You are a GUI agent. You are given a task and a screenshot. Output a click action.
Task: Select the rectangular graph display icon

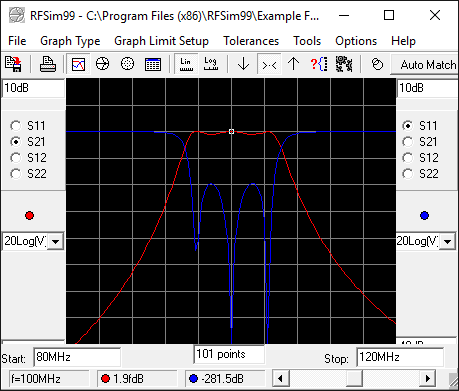(78, 64)
